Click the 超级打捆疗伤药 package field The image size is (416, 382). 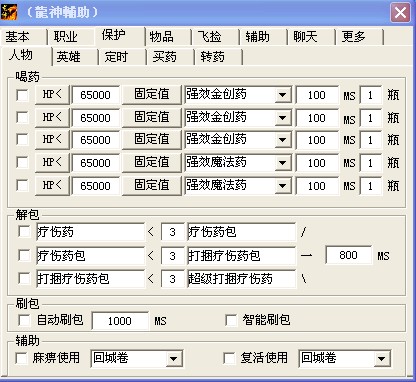241,279
